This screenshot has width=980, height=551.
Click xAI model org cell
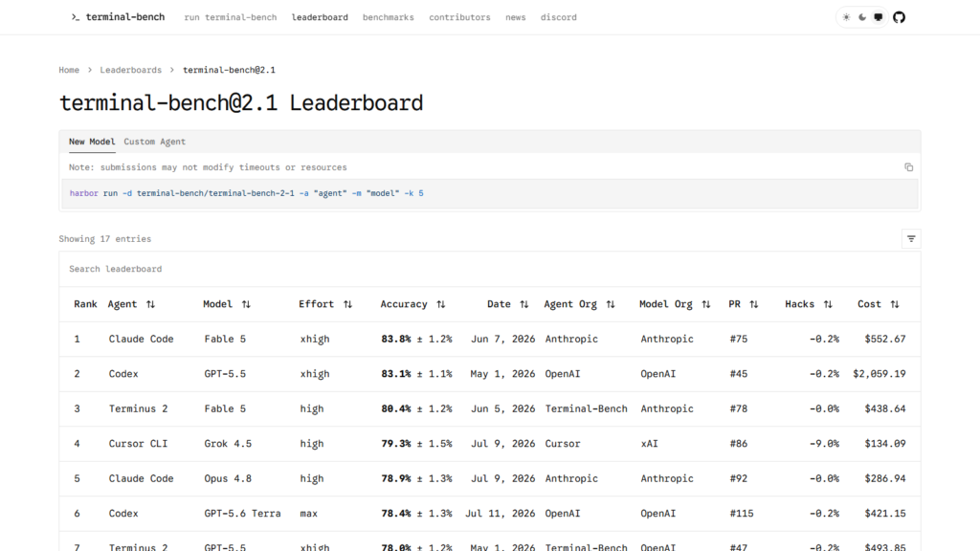650,444
